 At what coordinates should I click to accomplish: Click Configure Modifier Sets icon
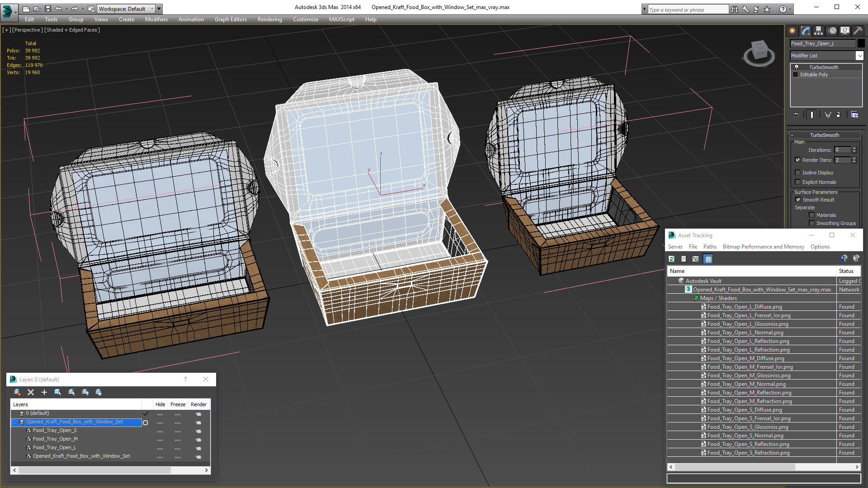(x=854, y=115)
